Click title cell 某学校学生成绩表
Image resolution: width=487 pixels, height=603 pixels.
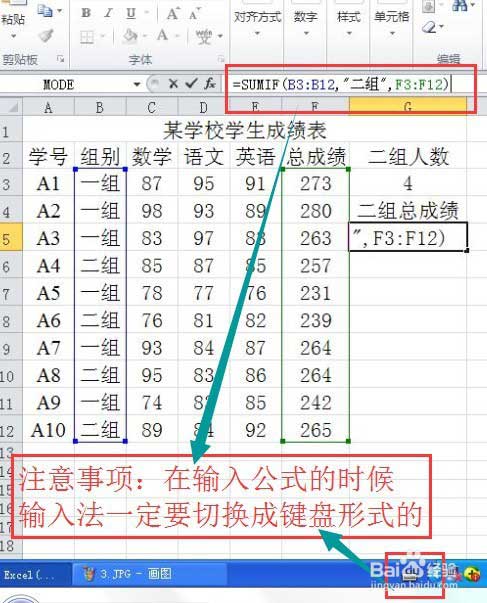pos(245,130)
